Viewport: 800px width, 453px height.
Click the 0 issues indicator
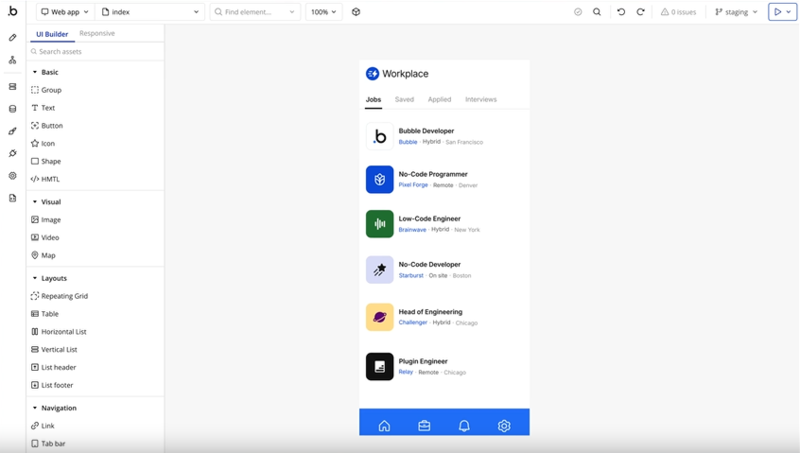coord(679,12)
